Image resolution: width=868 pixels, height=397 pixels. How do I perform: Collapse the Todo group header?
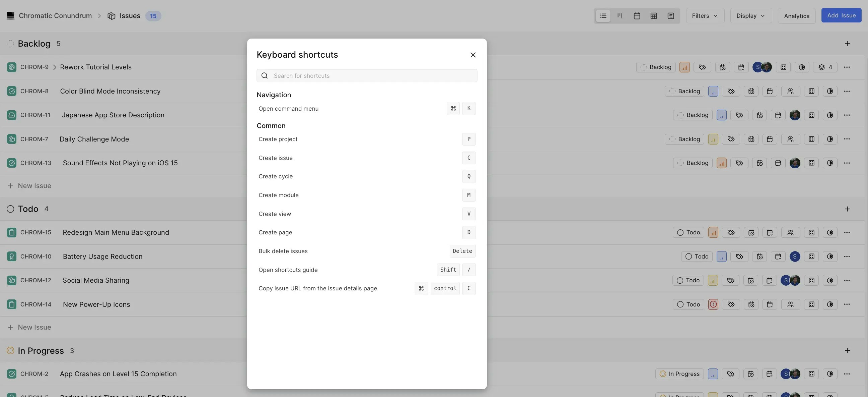[28, 209]
